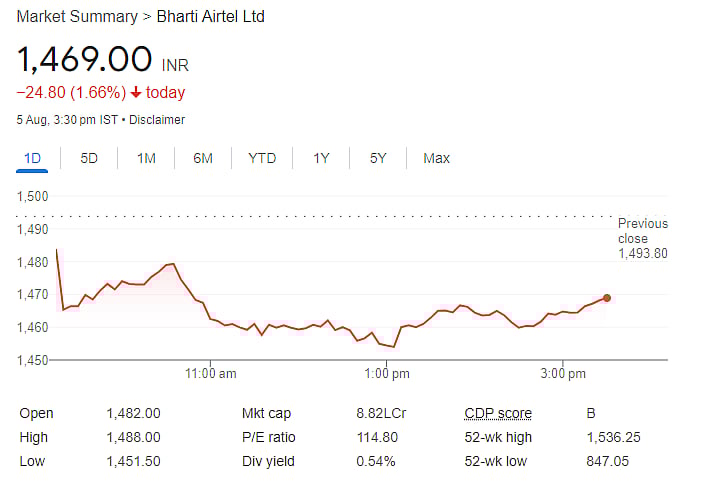Image resolution: width=703 pixels, height=484 pixels.
Task: Click the 11:00 am axis label
Action: click(x=213, y=374)
